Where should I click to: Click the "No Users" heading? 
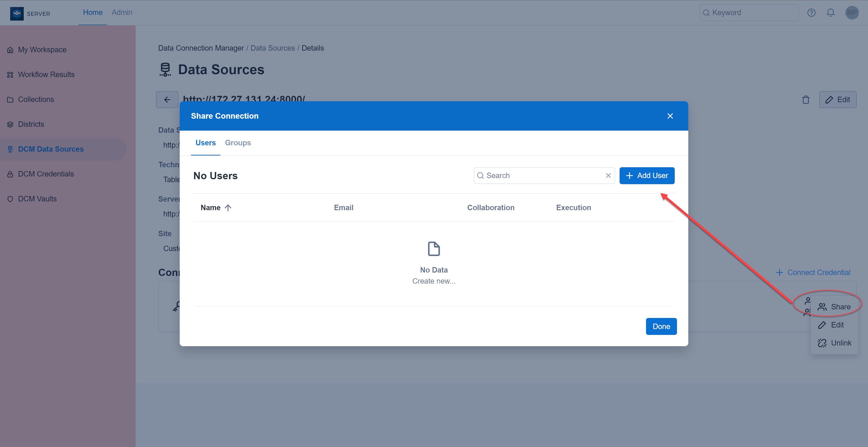tap(215, 176)
